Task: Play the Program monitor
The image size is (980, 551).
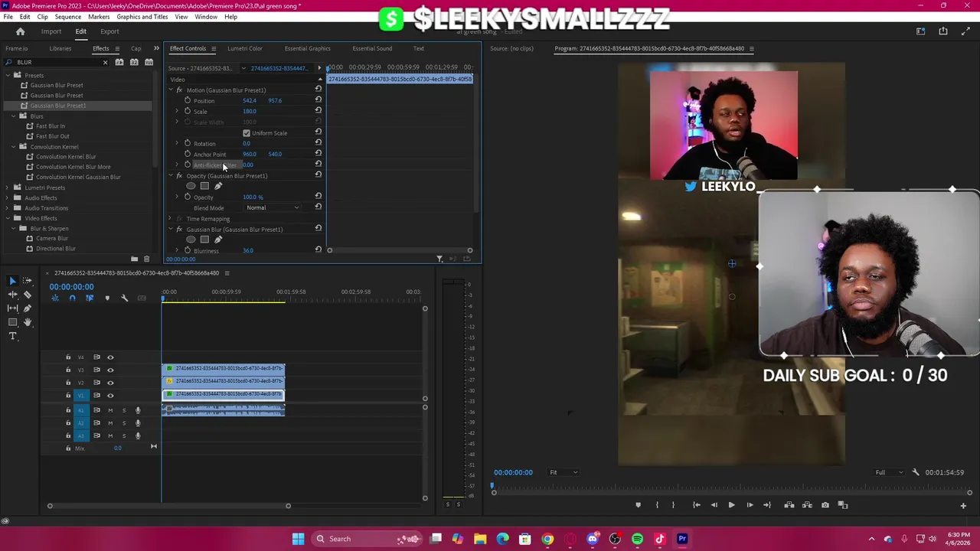Action: tap(731, 505)
